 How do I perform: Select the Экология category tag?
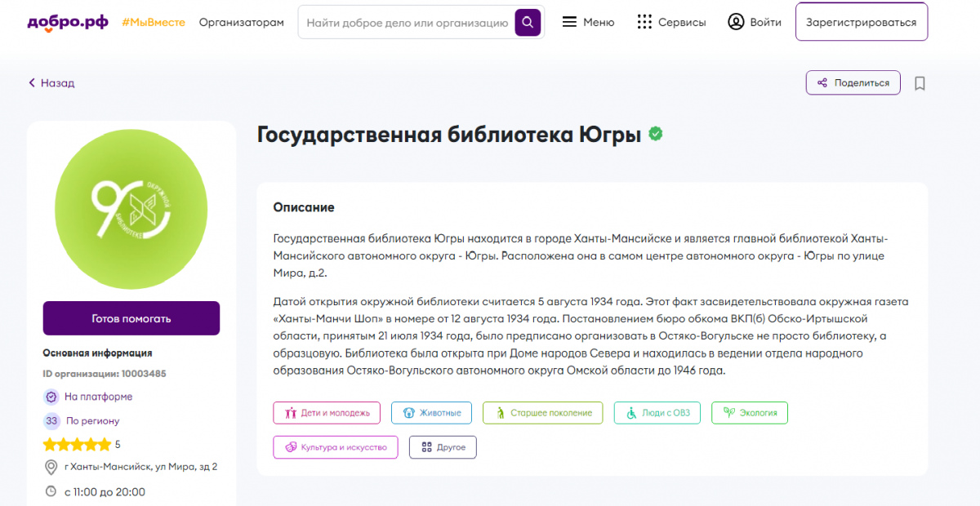tap(750, 413)
